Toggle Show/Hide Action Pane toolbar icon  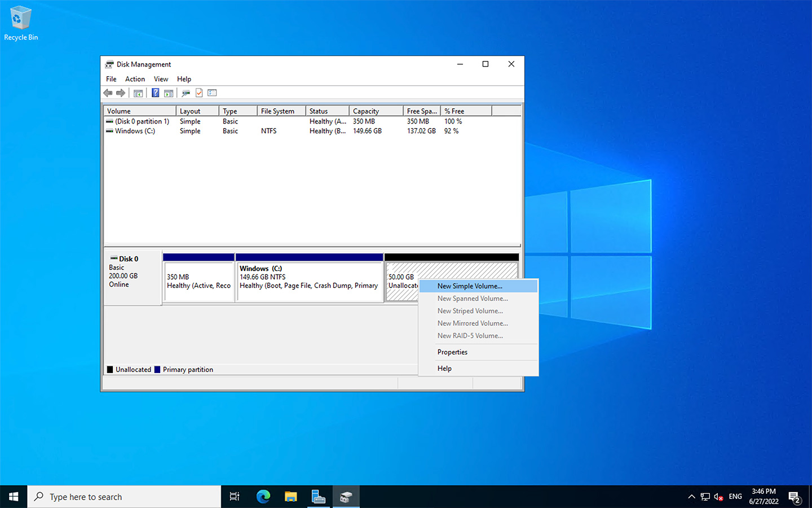[168, 93]
